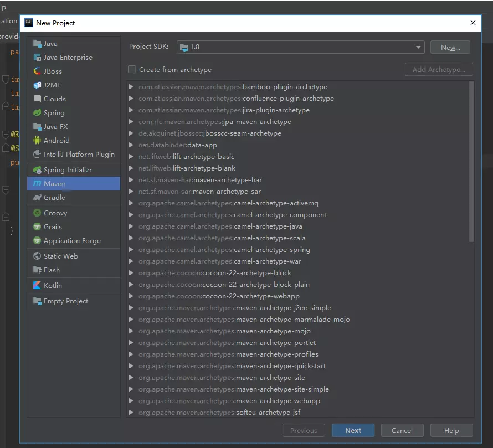This screenshot has width=493, height=448.
Task: Close the New Project dialog
Action: (473, 23)
